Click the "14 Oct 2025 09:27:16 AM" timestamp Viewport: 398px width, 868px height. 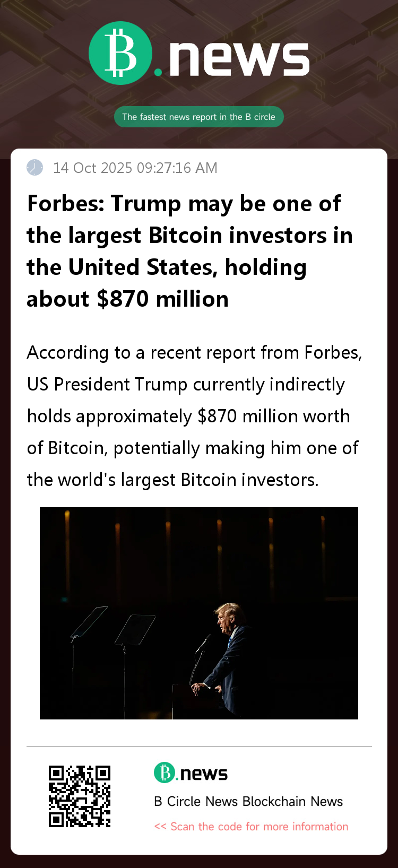(135, 168)
